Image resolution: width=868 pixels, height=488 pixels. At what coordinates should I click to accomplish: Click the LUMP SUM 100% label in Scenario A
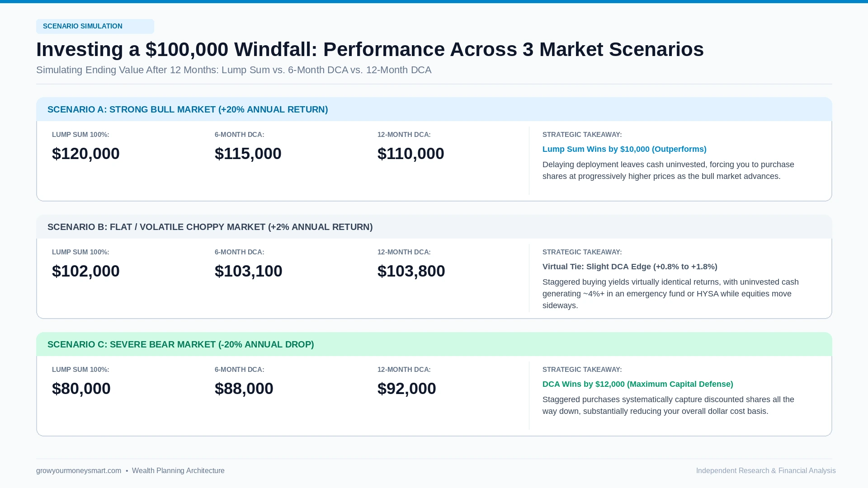click(x=80, y=135)
